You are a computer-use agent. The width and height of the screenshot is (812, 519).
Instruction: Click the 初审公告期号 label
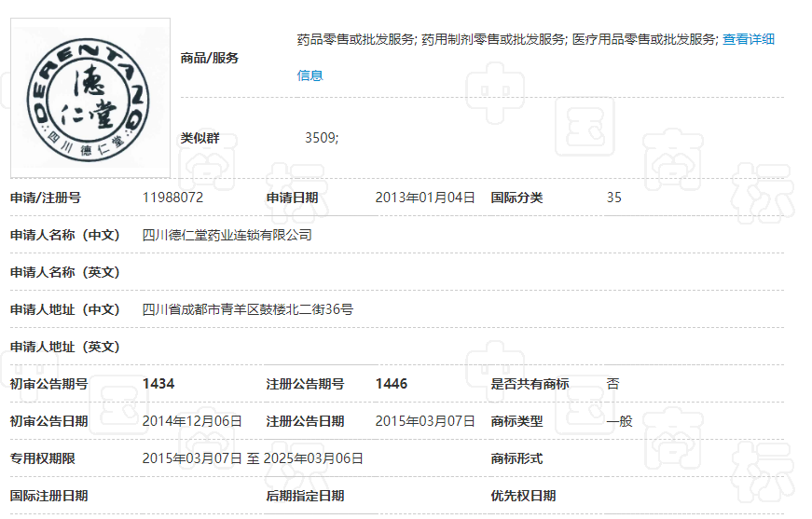point(49,384)
